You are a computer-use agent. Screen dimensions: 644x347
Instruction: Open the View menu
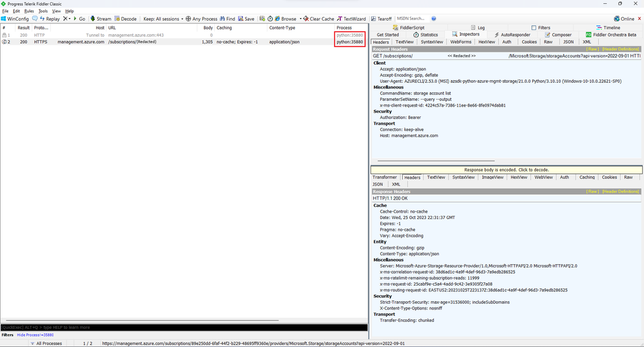[57, 11]
